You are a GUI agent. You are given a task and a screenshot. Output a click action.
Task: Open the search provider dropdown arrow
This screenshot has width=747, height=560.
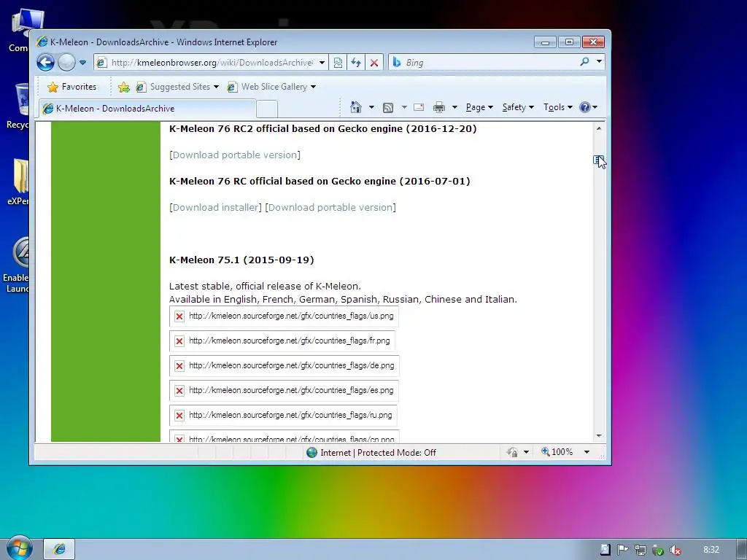pyautogui.click(x=599, y=61)
